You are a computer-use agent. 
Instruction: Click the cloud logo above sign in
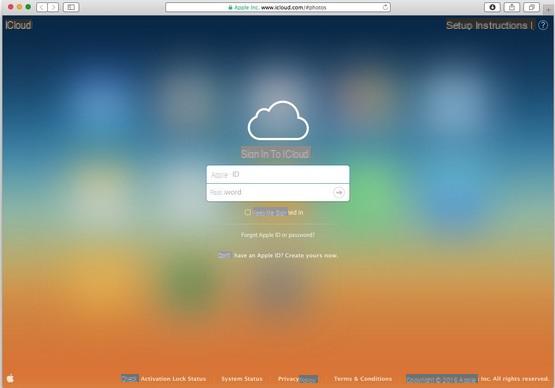click(278, 121)
